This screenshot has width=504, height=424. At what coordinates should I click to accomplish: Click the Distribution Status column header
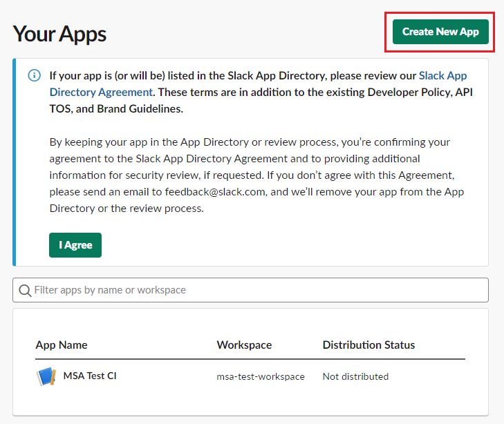[368, 345]
